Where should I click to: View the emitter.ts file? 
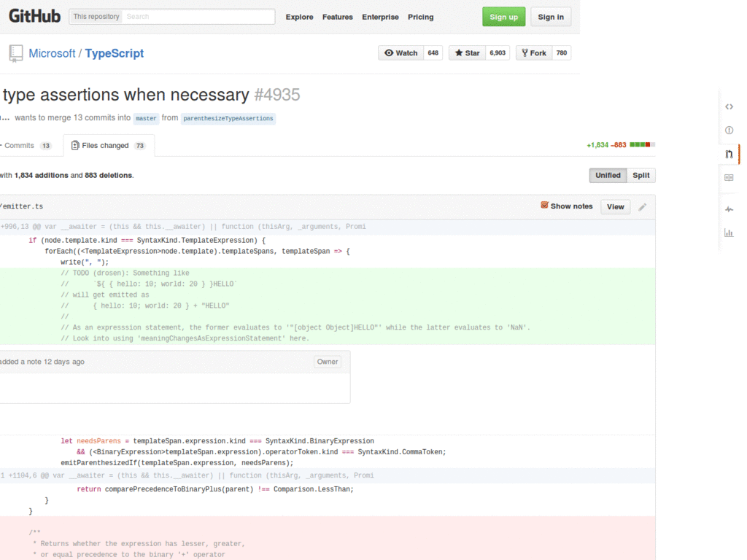tap(615, 206)
